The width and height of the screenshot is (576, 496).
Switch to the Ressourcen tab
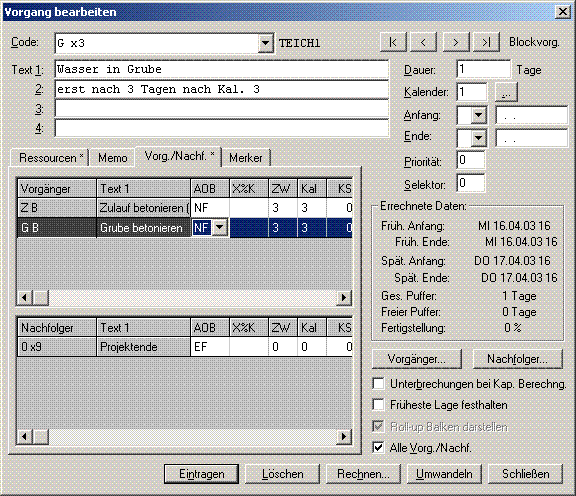pyautogui.click(x=50, y=158)
